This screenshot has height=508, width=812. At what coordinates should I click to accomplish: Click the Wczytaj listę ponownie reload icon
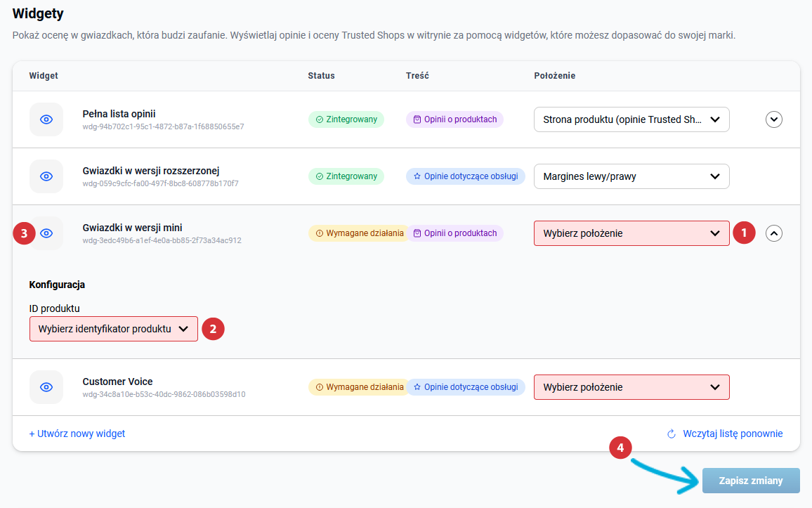(671, 434)
